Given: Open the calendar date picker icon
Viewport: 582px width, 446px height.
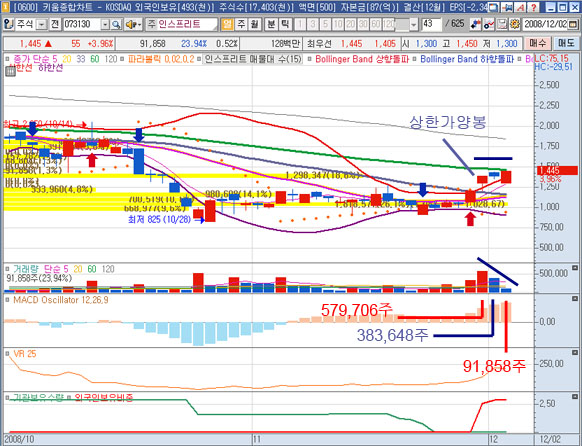Looking at the screenshot, I should [x=572, y=24].
